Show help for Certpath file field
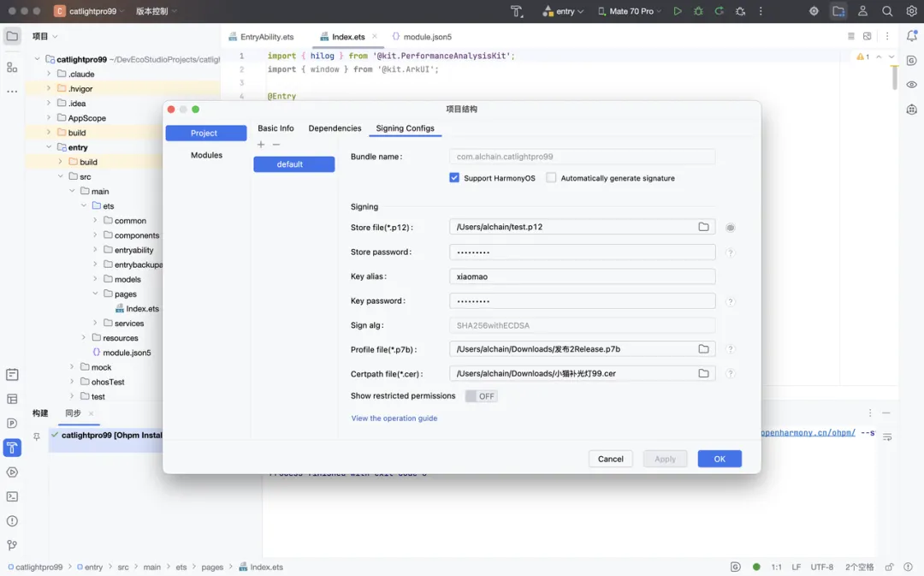 point(730,374)
